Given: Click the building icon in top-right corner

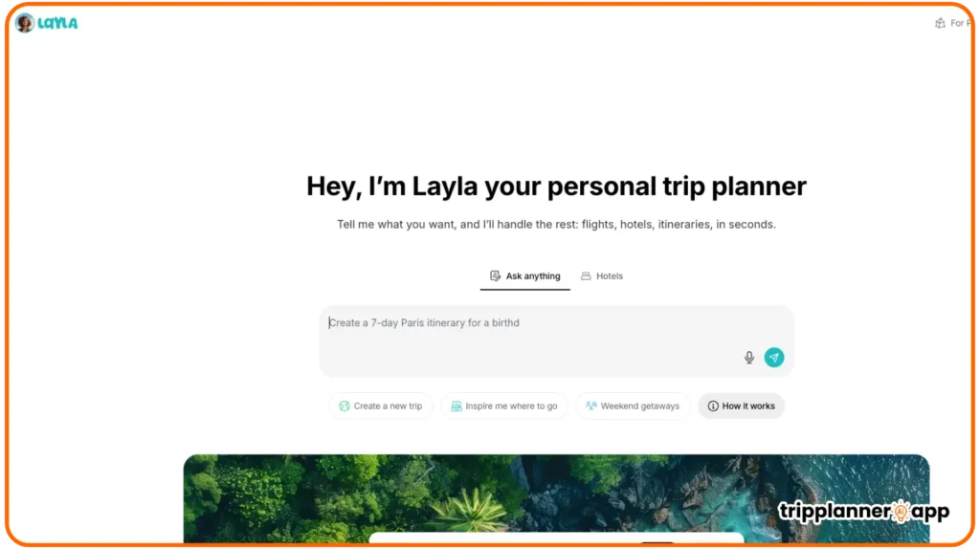Looking at the screenshot, I should [940, 23].
